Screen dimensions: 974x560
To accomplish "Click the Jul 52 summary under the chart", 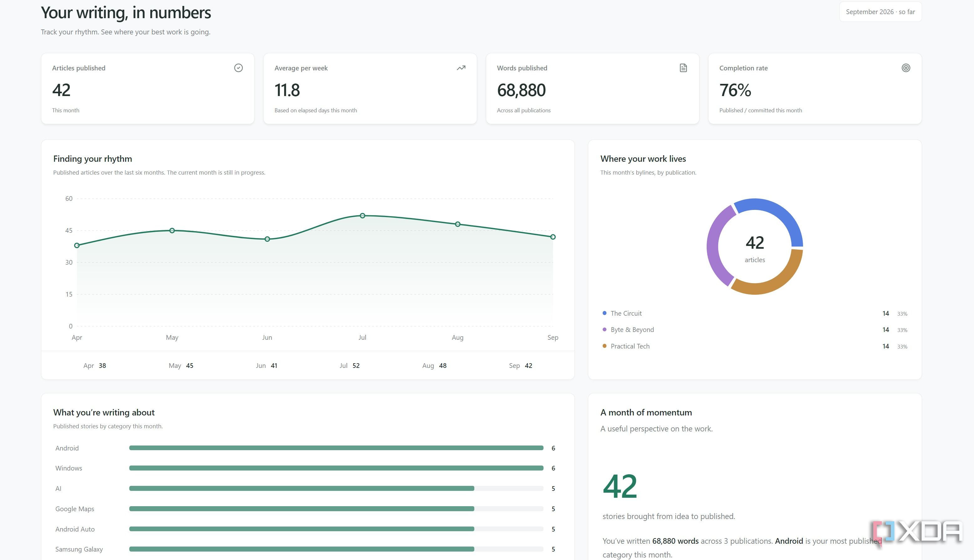I will tap(349, 366).
